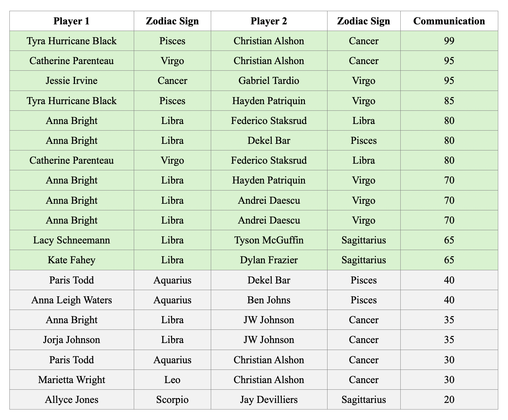This screenshot has height=420, width=508.
Task: Click the Player 2 column header
Action: [x=269, y=21]
